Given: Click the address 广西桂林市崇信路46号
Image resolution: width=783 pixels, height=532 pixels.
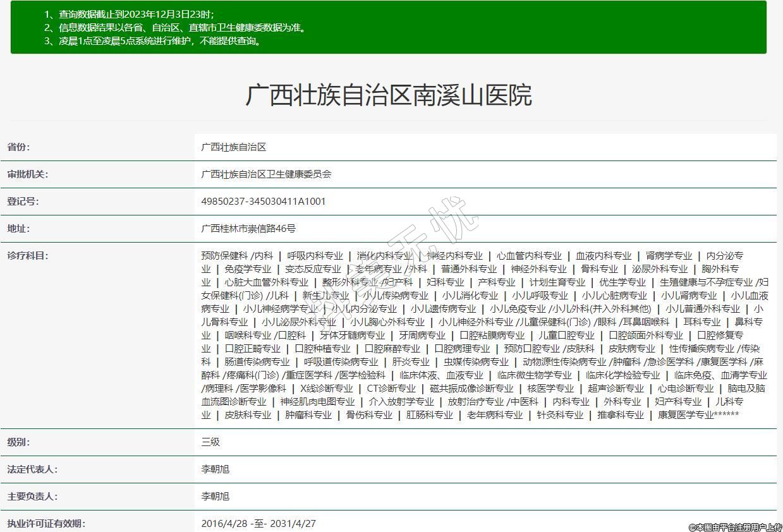Looking at the screenshot, I should click(x=248, y=229).
